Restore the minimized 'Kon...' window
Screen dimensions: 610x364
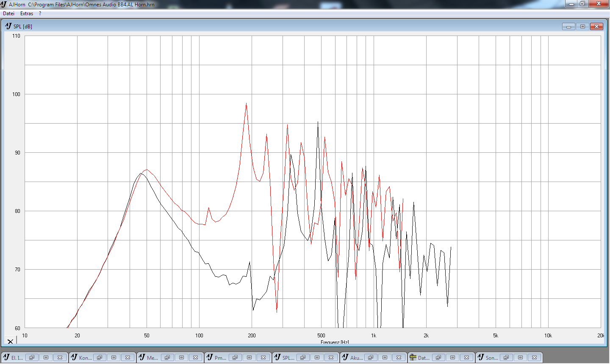[100, 358]
